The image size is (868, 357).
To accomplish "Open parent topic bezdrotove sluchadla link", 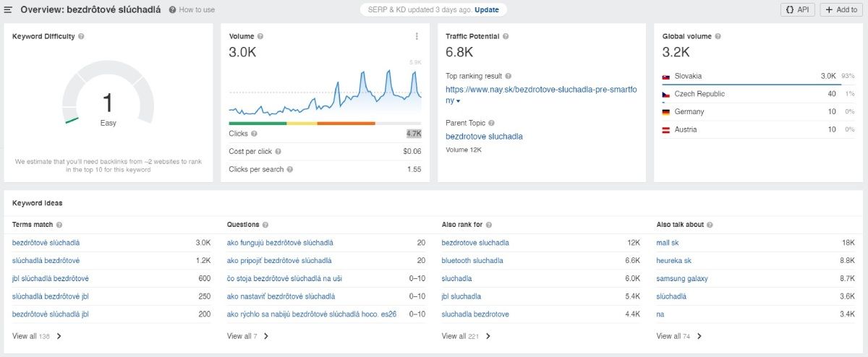I will [484, 137].
